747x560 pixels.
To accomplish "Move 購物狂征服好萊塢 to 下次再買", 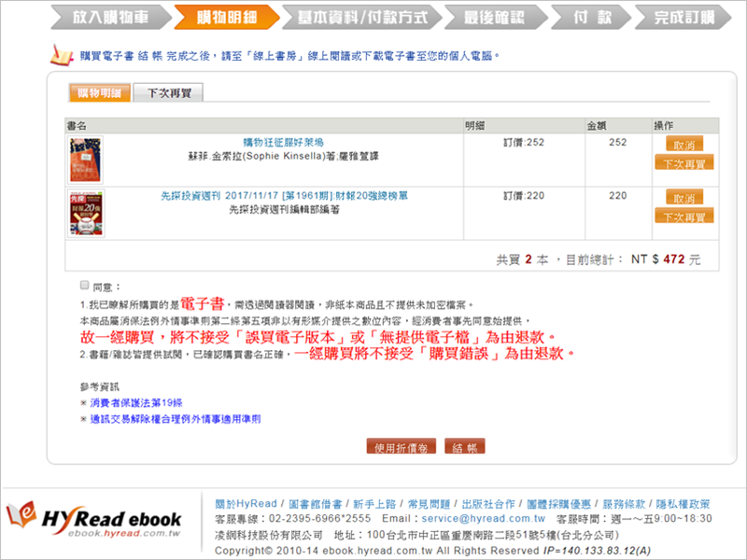I will click(684, 162).
